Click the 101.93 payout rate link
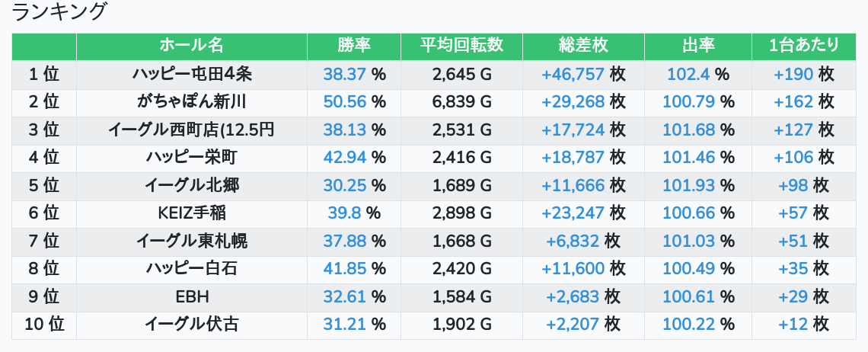Screen dimensions: 868x352 coord(688,185)
